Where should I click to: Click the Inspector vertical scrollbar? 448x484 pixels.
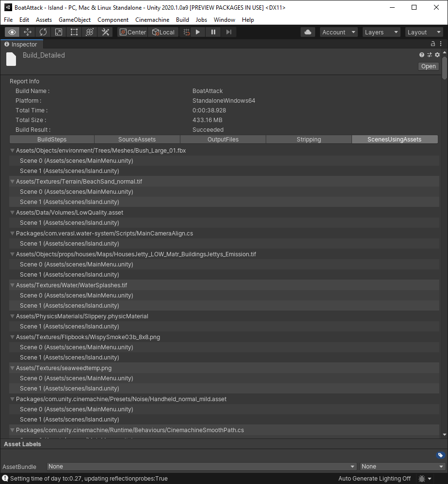tap(445, 68)
